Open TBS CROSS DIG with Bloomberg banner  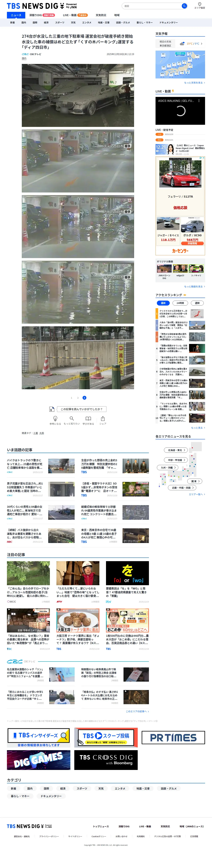click(x=106, y=760)
